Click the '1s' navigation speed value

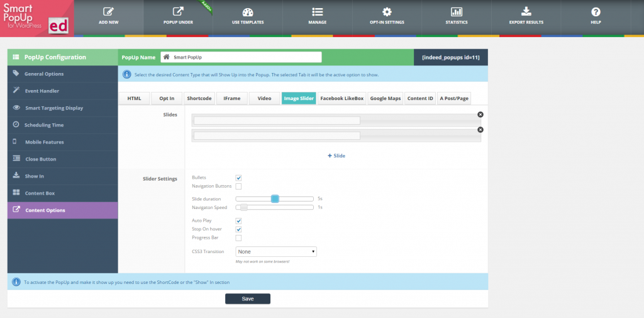[320, 207]
